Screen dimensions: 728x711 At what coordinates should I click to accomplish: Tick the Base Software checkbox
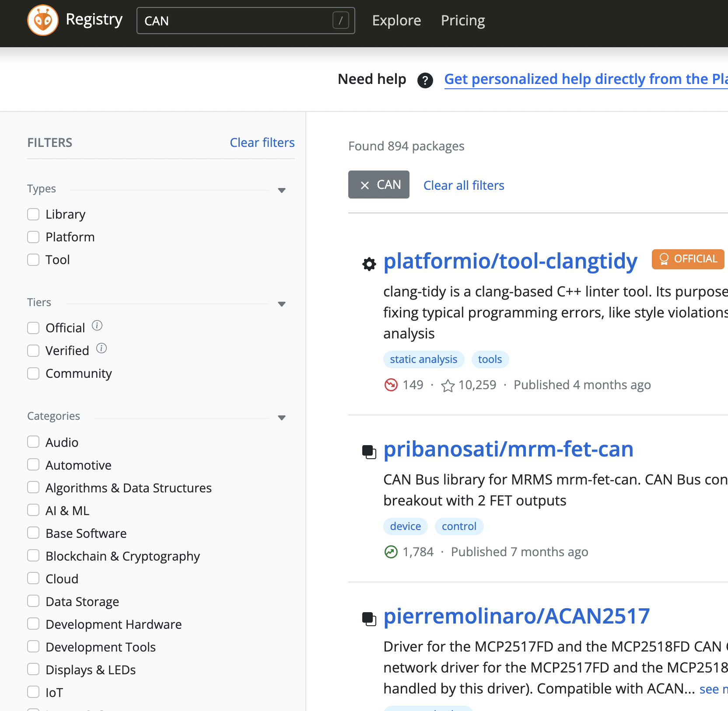(33, 533)
